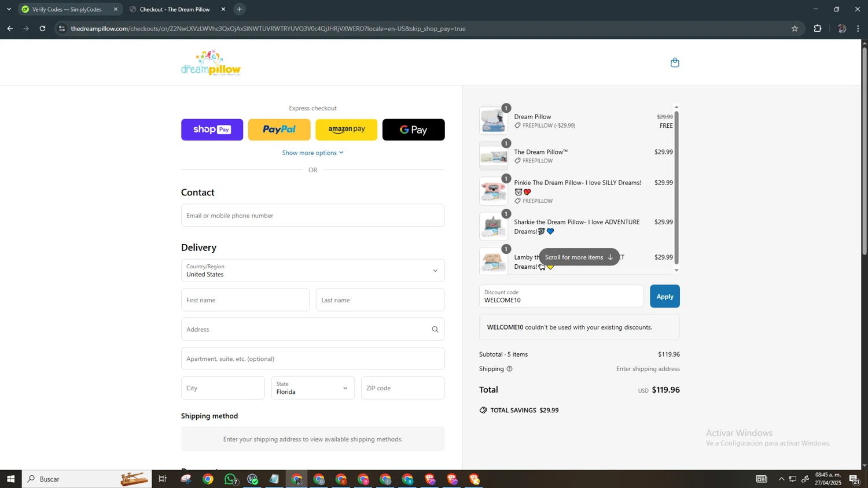The height and width of the screenshot is (488, 868).
Task: Open the Chrome profile avatar
Action: pos(841,28)
